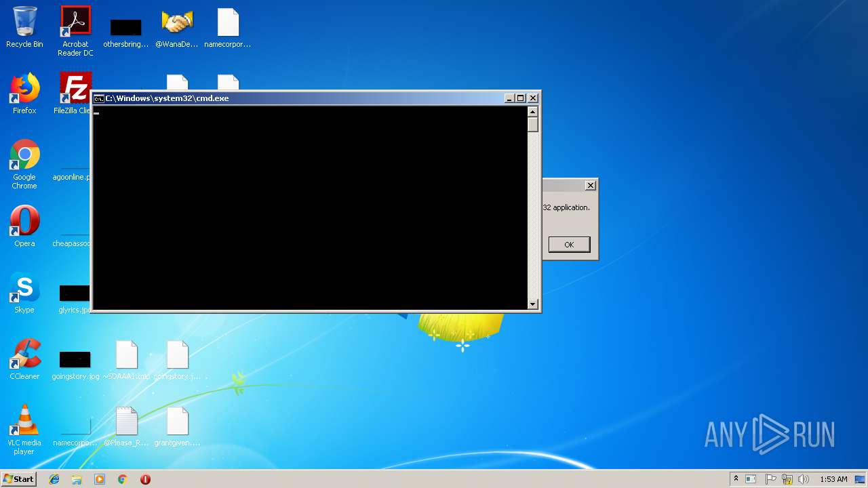The image size is (868, 488).
Task: Select the othersbring... desktop file
Action: (x=126, y=31)
